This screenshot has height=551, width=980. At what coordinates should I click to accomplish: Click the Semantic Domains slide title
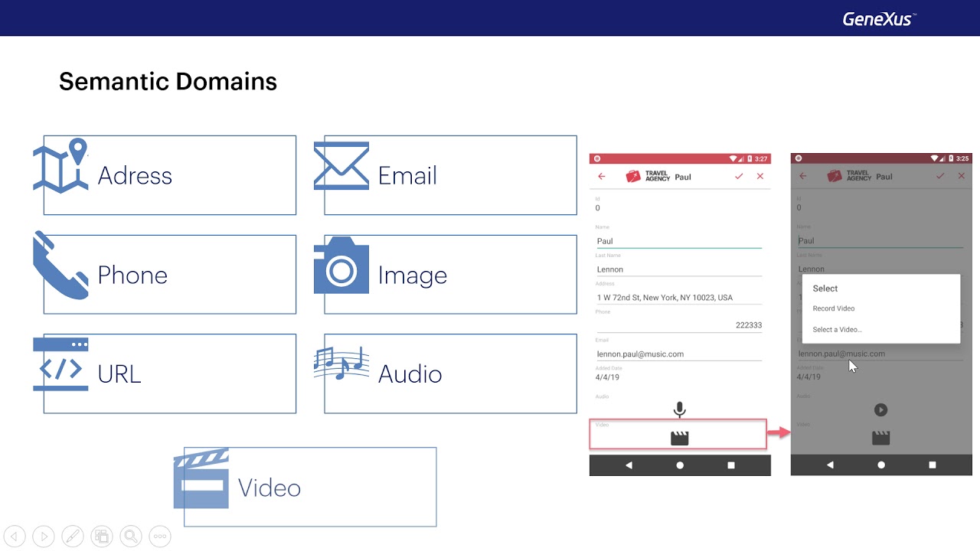168,82
